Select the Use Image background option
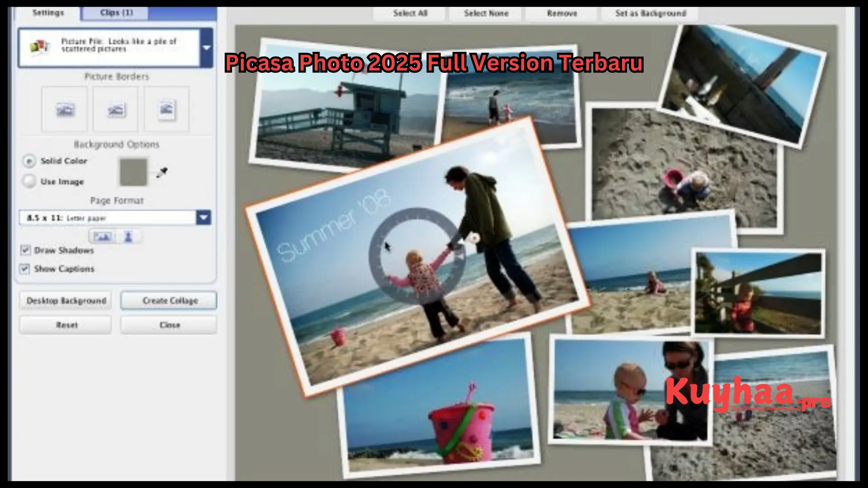The width and height of the screenshot is (868, 488). coord(28,181)
